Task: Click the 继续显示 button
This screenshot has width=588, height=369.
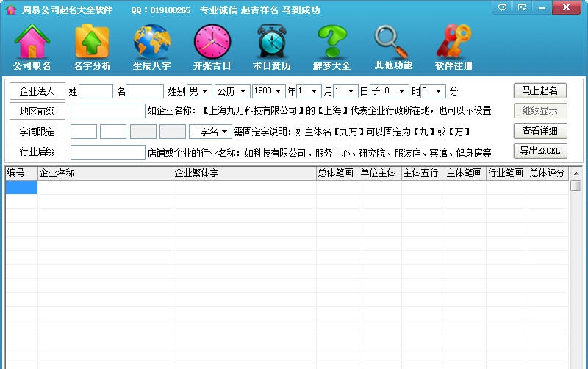Action: 540,110
